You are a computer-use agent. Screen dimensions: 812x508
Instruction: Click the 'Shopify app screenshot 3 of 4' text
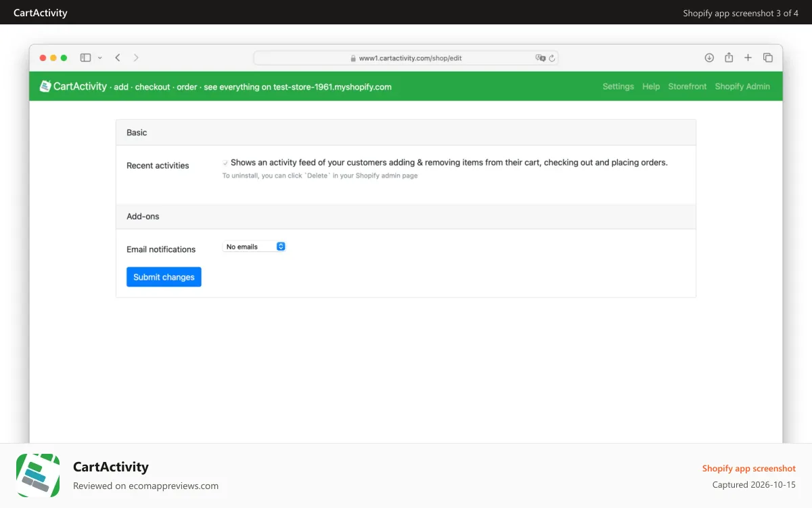click(x=741, y=13)
